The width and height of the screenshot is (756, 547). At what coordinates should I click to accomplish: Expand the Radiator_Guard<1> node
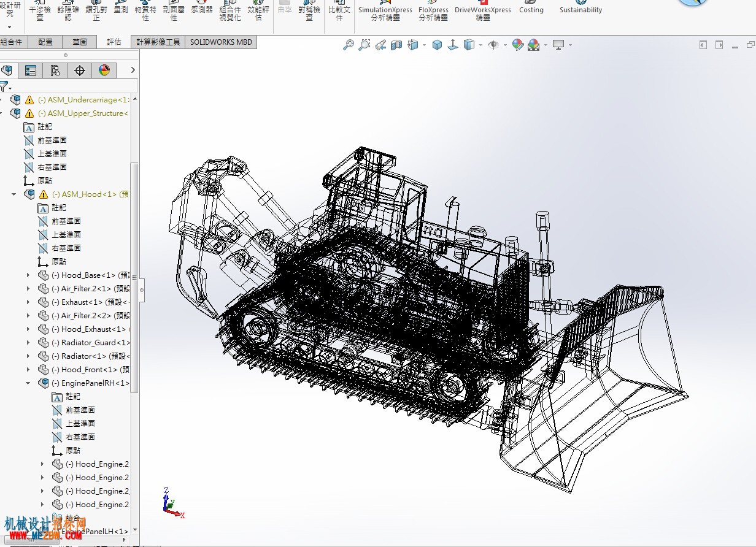(x=28, y=342)
